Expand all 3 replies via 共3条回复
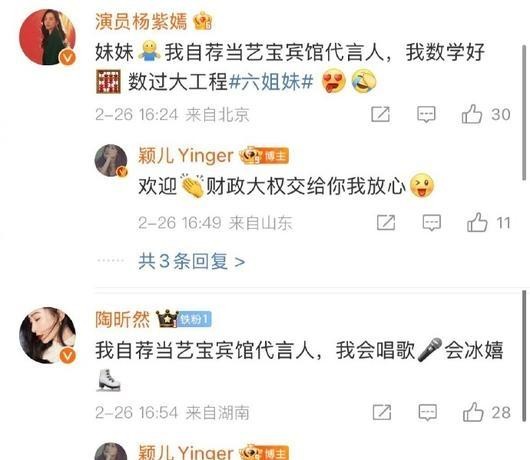 (191, 261)
